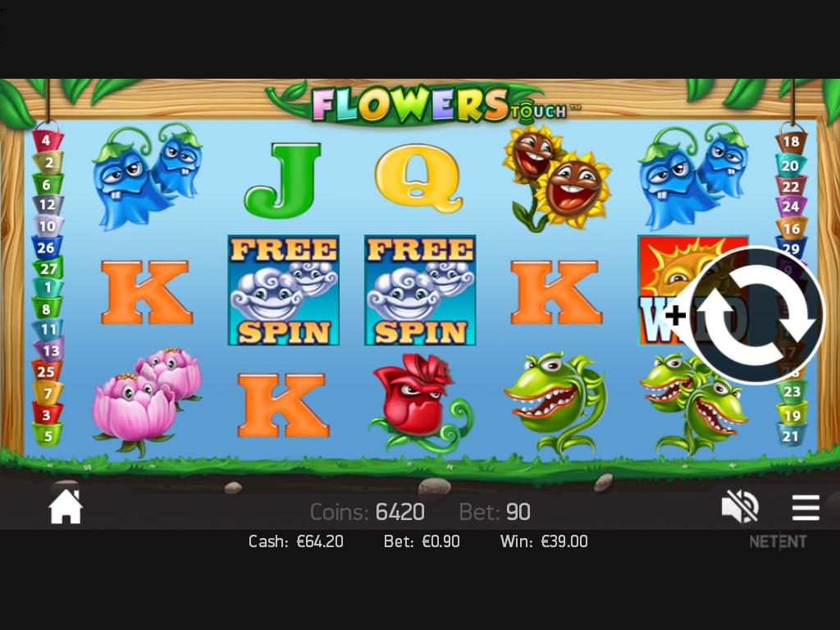
Task: Click the Bet 90 coins display
Action: point(495,512)
